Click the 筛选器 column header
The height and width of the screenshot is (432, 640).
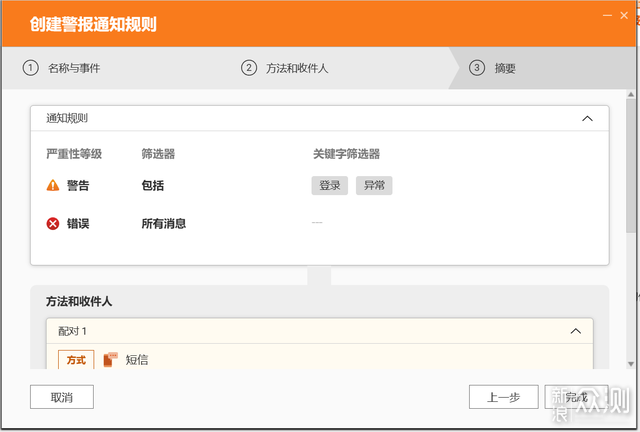158,154
